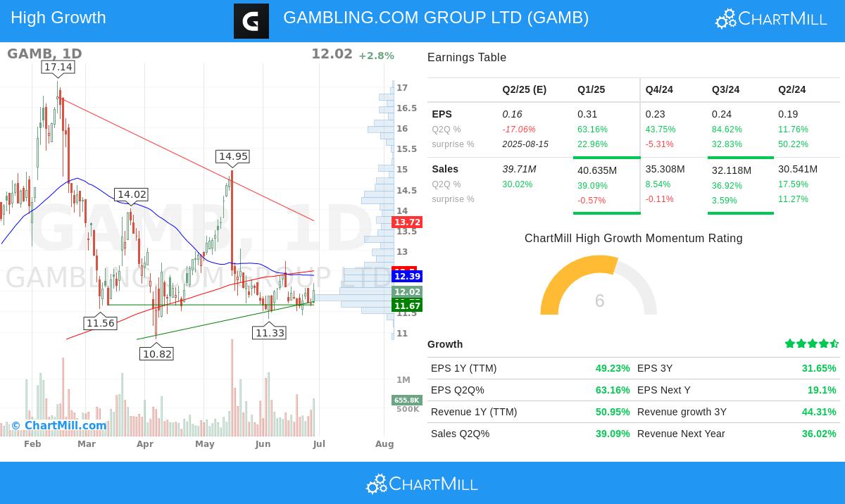Click the growth star rating icons
This screenshot has height=504, width=845.
pos(812,344)
